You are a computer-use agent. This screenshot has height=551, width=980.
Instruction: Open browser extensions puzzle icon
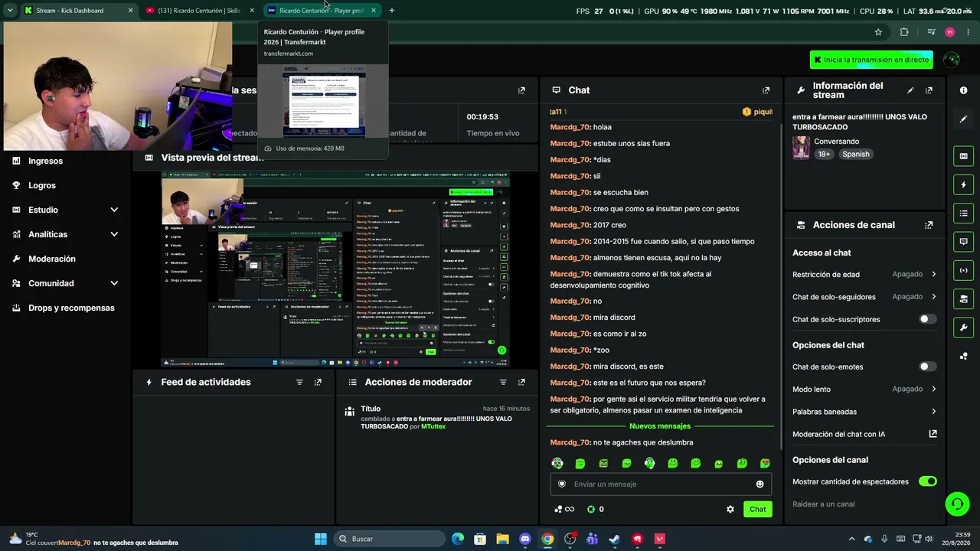pos(904,32)
